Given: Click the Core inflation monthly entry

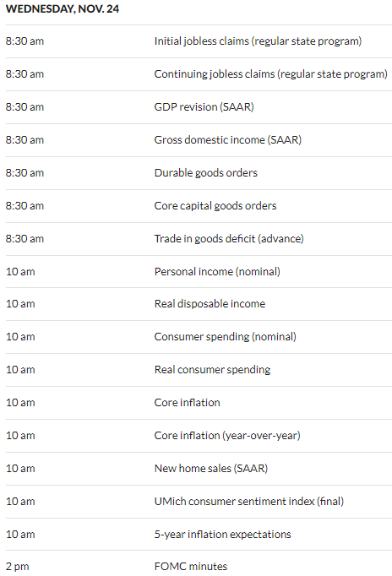Looking at the screenshot, I should [187, 403].
